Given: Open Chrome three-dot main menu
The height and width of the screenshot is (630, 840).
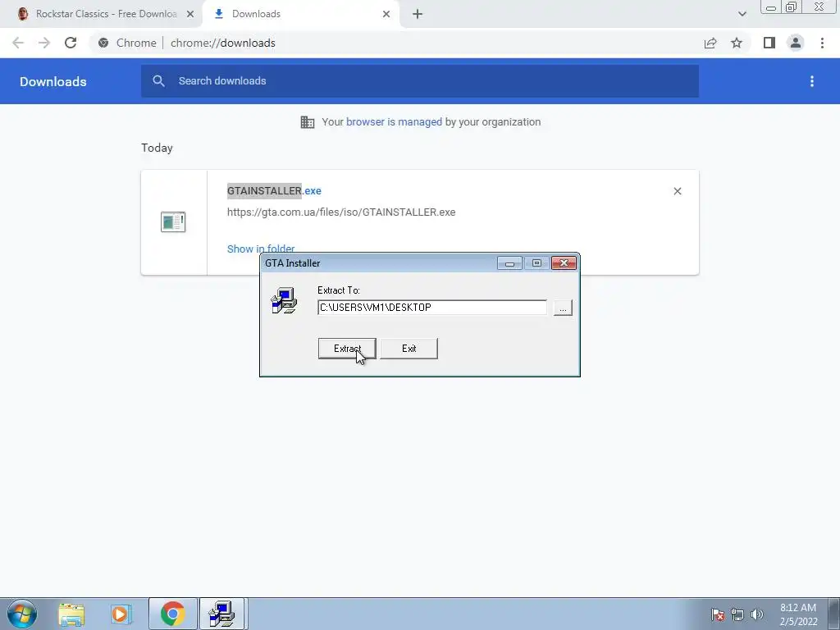Looking at the screenshot, I should 822,43.
